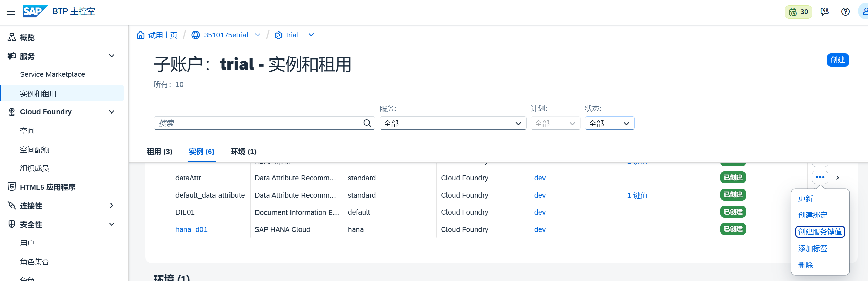Click the home icon in breadcrumb
Screen dimensions: 868x281
tap(140, 35)
